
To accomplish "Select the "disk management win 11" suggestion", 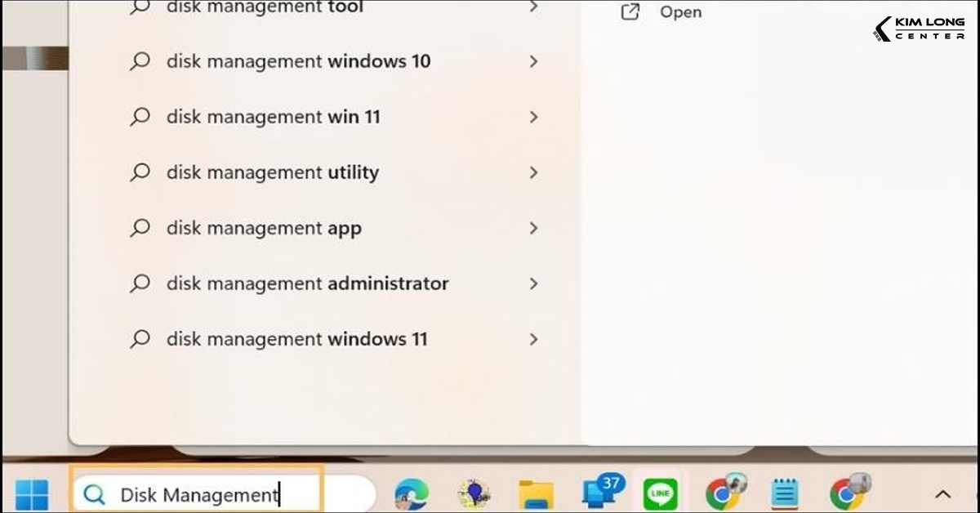I will pyautogui.click(x=274, y=117).
